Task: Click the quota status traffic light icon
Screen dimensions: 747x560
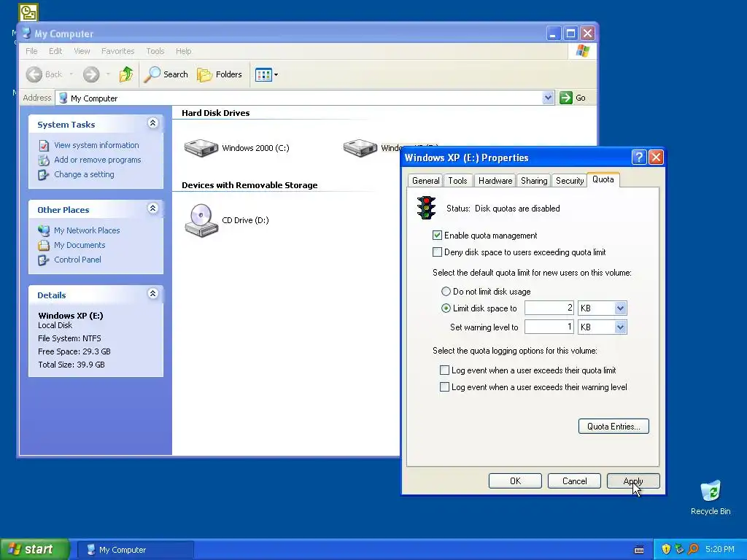Action: (426, 208)
